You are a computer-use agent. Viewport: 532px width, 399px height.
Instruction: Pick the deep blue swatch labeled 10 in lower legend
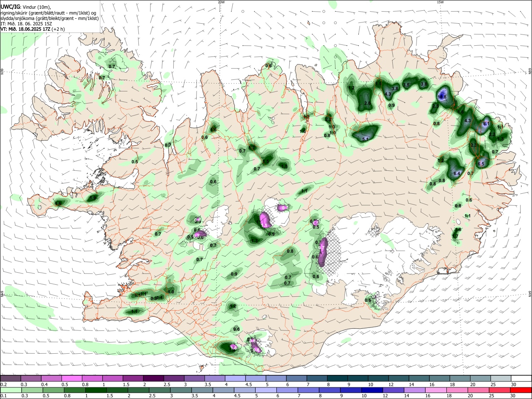click(373, 390)
